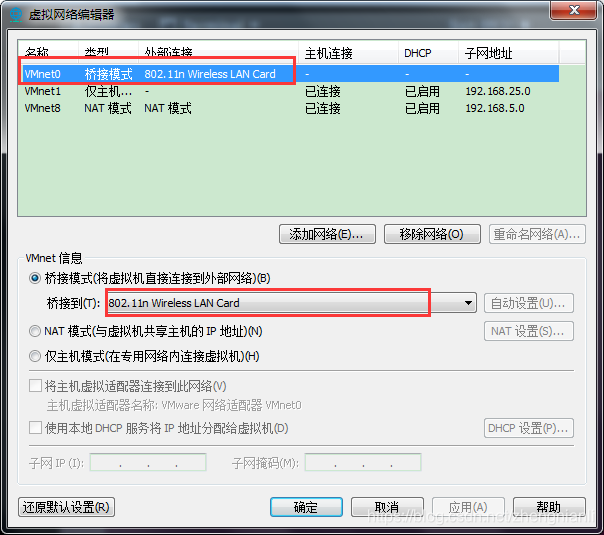Click subnet address 192.168.25.0
The image size is (604, 535).
pos(498,91)
